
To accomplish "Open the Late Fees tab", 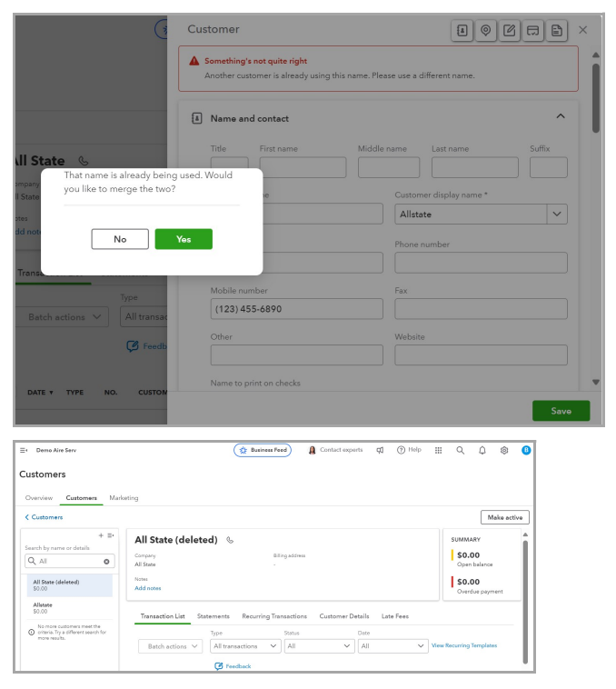I will (395, 616).
